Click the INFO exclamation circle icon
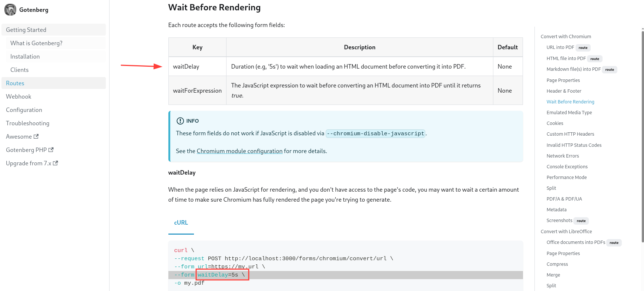The image size is (644, 291). (180, 121)
